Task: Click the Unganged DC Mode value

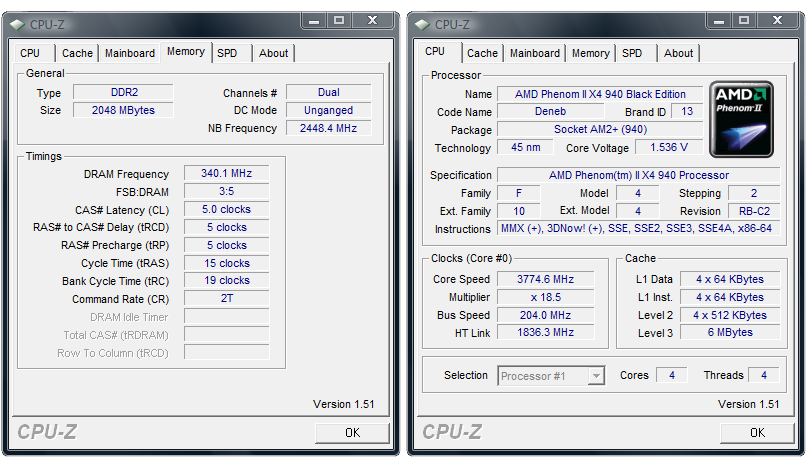Action: pos(328,110)
